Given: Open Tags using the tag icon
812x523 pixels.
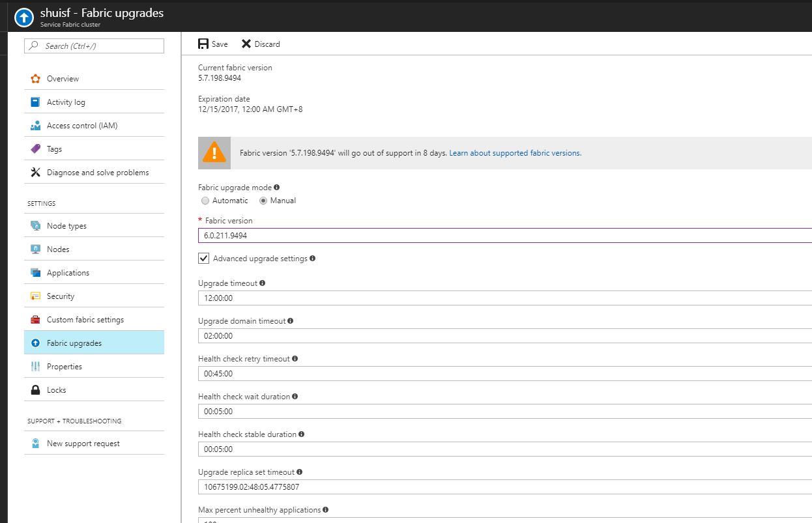Looking at the screenshot, I should pos(36,148).
